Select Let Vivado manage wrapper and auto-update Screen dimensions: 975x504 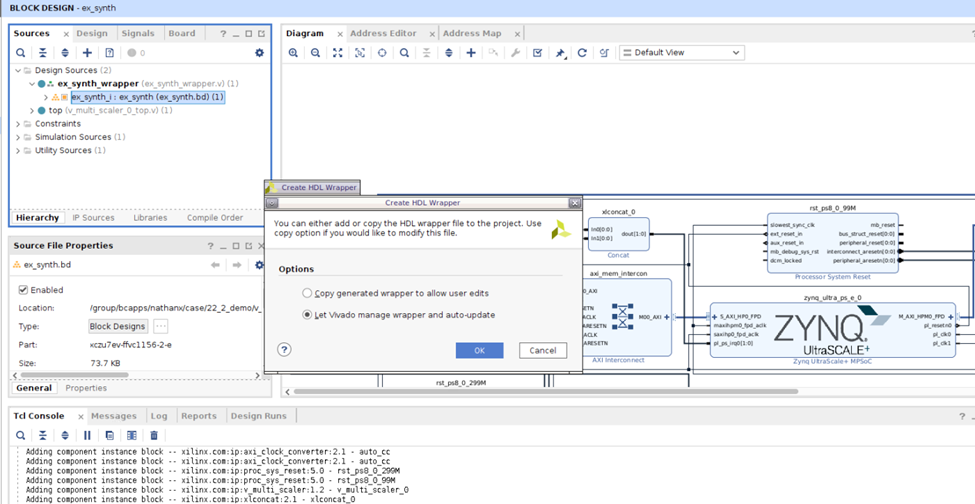pyautogui.click(x=307, y=314)
